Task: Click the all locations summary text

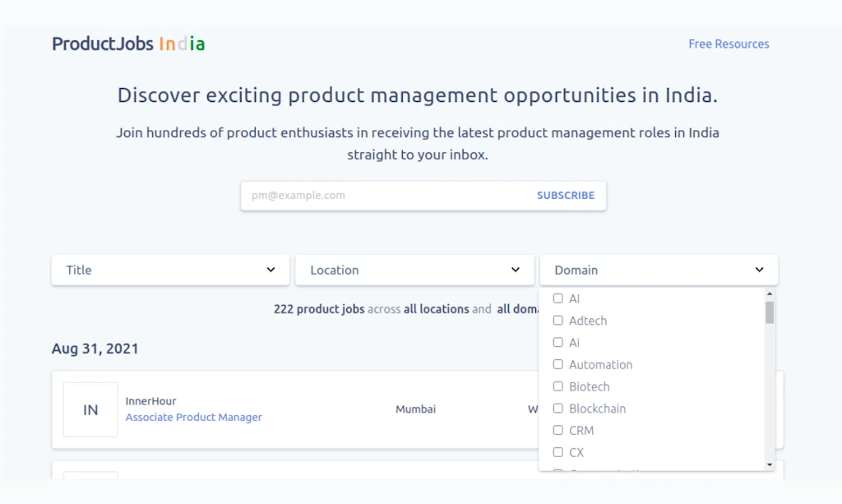Action: point(437,309)
